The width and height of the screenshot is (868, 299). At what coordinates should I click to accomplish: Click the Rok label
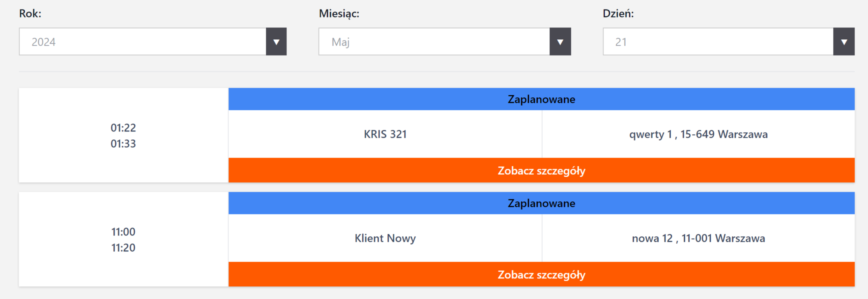[x=30, y=14]
